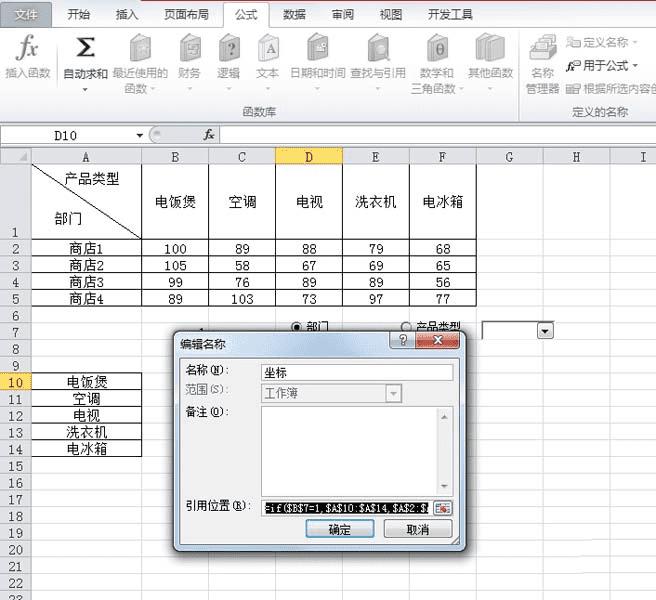Open the combo box dropdown in column G

pos(545,331)
